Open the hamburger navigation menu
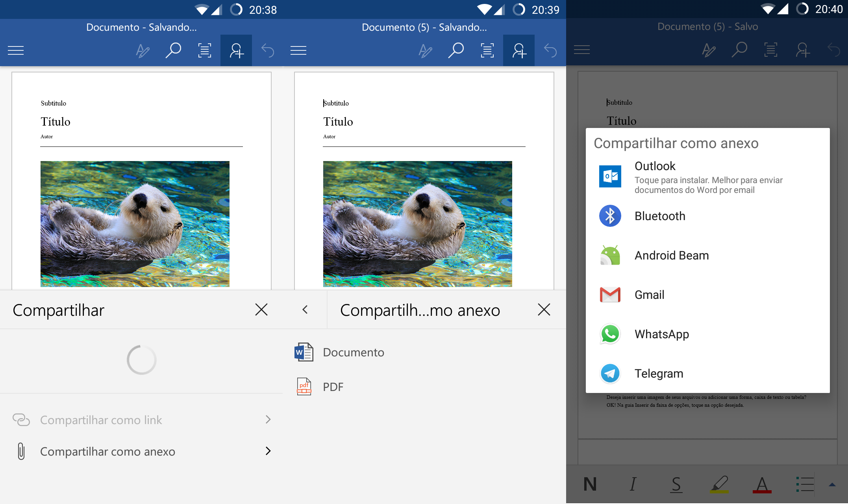 point(16,50)
